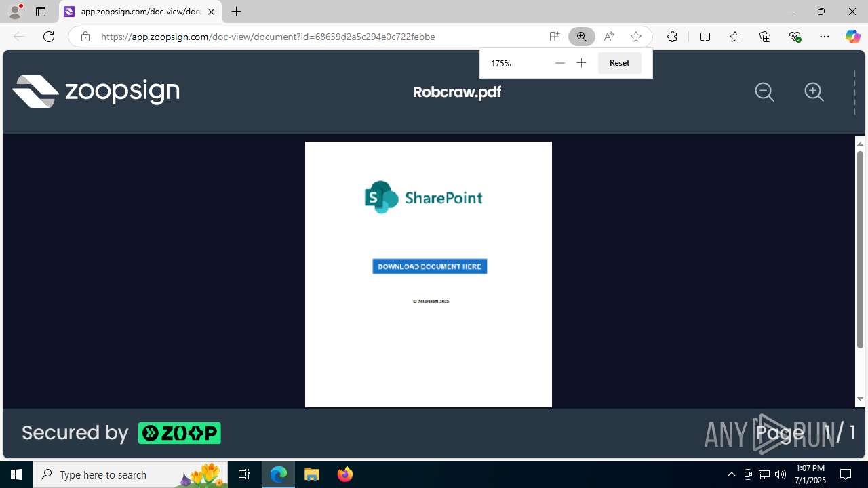Close the app.zoopsign.com tab
868x488 pixels.
(x=211, y=12)
